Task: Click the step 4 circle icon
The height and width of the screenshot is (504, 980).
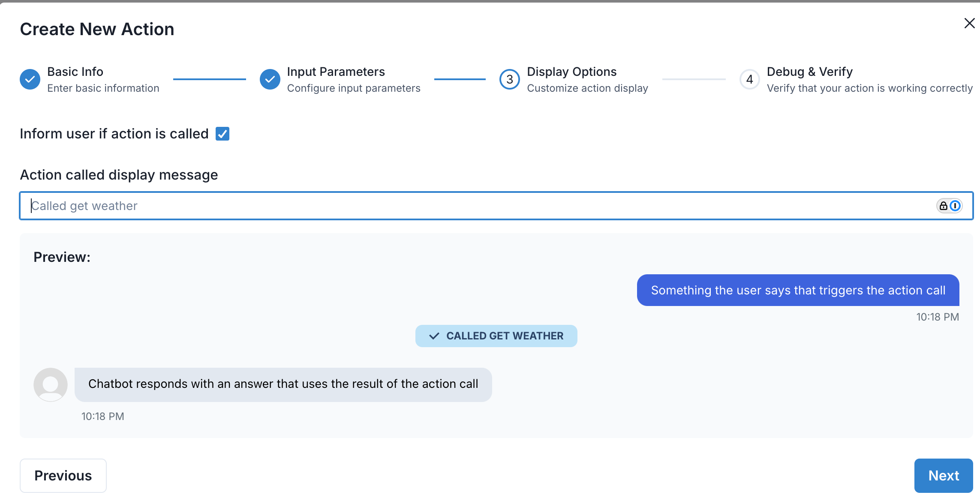Action: 749,79
